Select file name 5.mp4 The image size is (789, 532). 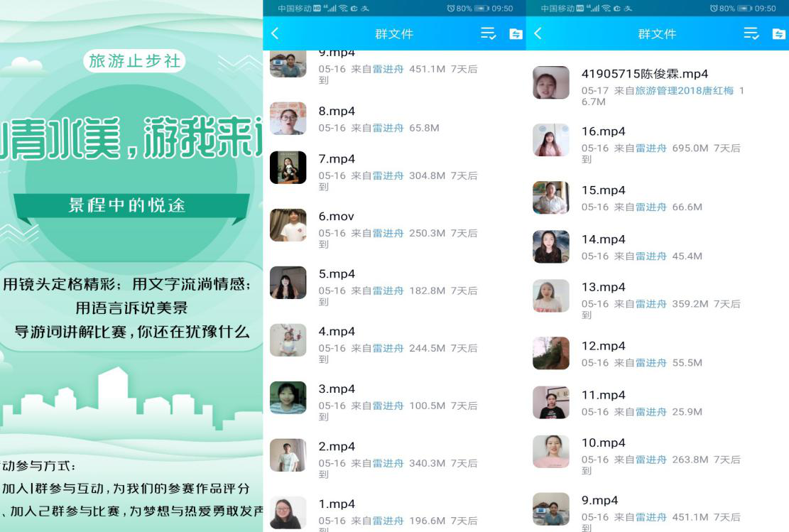pos(337,273)
